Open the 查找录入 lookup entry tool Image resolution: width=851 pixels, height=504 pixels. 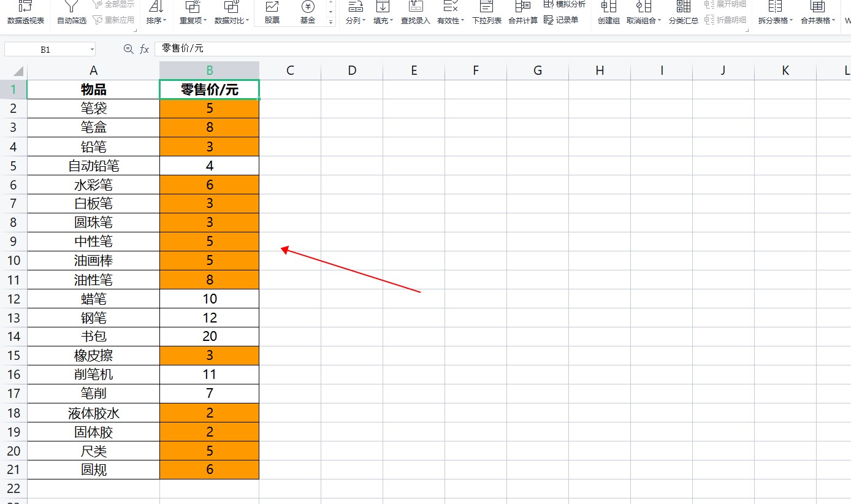(416, 12)
